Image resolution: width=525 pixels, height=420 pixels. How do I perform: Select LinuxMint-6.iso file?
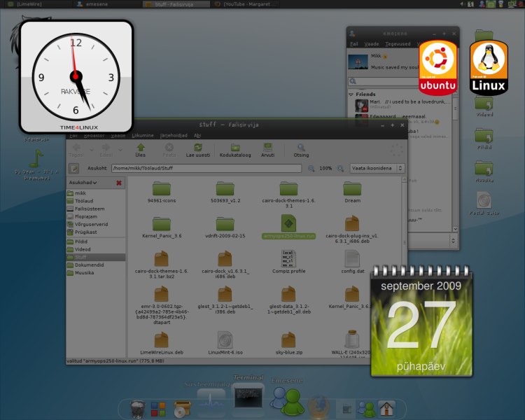[x=225, y=342]
